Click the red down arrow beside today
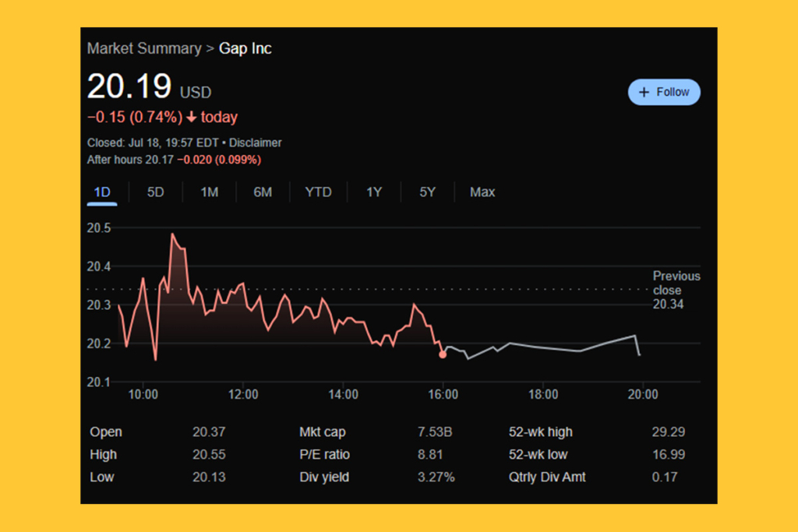Screen dimensions: 798x532 coord(192,118)
